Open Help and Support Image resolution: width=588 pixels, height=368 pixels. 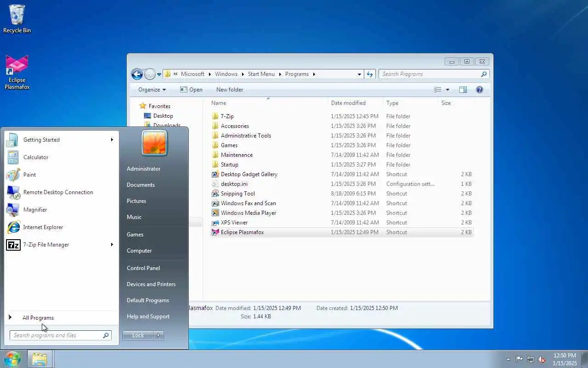[x=148, y=316]
